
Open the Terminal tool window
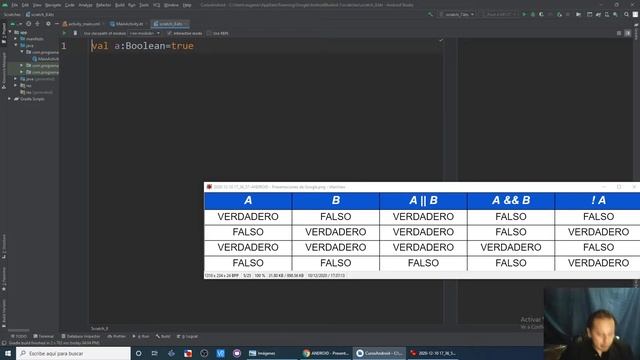tap(44, 336)
